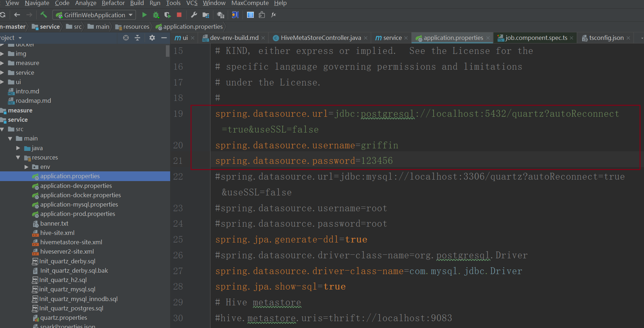Open Project Structure toolbar icon
This screenshot has width=644, height=328.
[x=206, y=15]
